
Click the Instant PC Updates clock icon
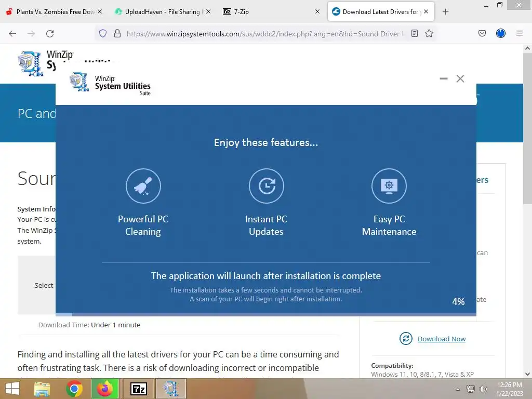tap(267, 186)
